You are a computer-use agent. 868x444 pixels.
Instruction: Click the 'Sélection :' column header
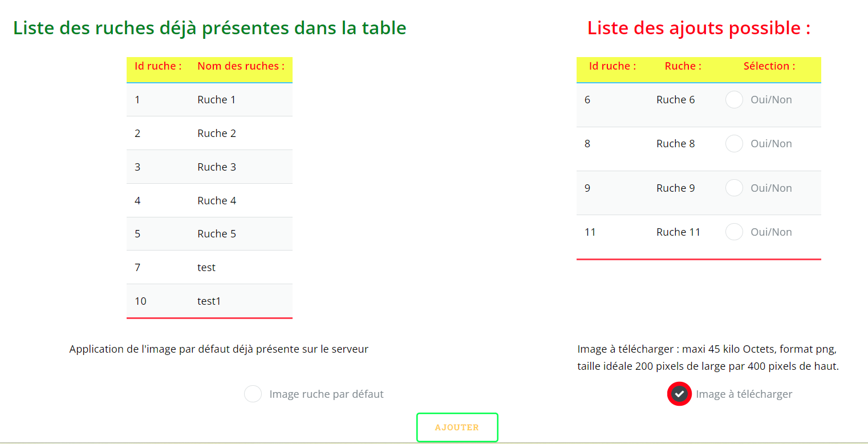769,66
